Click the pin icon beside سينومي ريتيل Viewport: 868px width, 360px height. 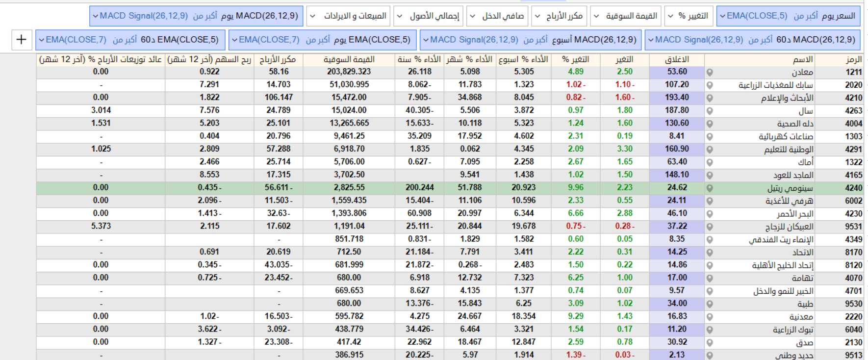[710, 188]
